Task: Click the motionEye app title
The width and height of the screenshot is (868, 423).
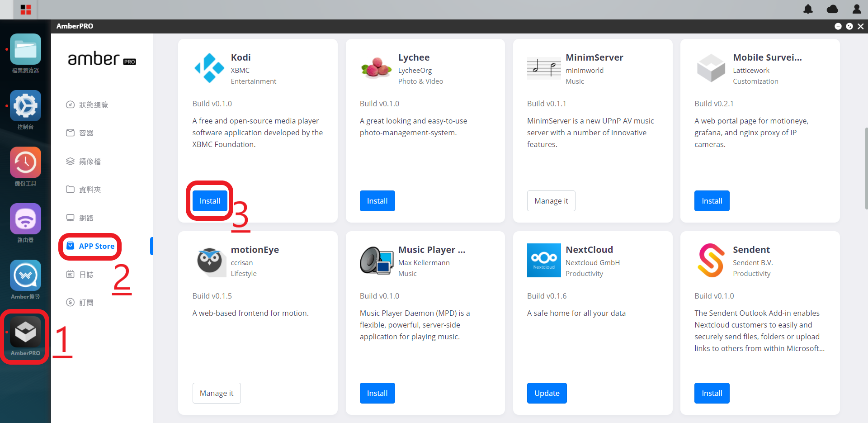Action: pyautogui.click(x=255, y=250)
